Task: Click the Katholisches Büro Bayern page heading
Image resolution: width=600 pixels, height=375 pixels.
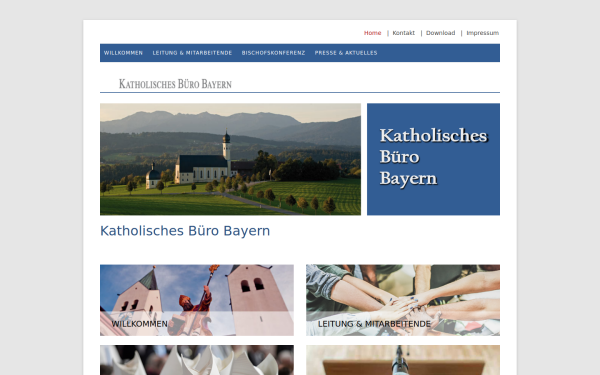Action: pos(185,231)
